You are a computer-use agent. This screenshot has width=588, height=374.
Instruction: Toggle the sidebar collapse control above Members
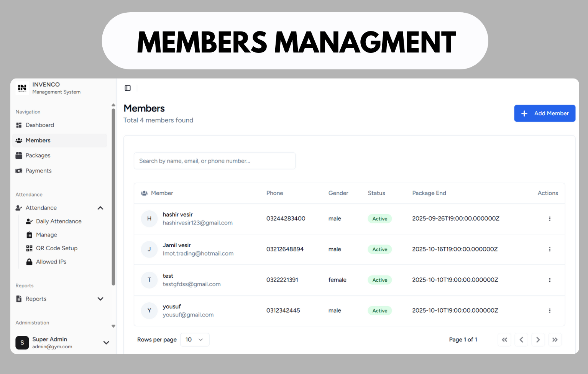[127, 88]
